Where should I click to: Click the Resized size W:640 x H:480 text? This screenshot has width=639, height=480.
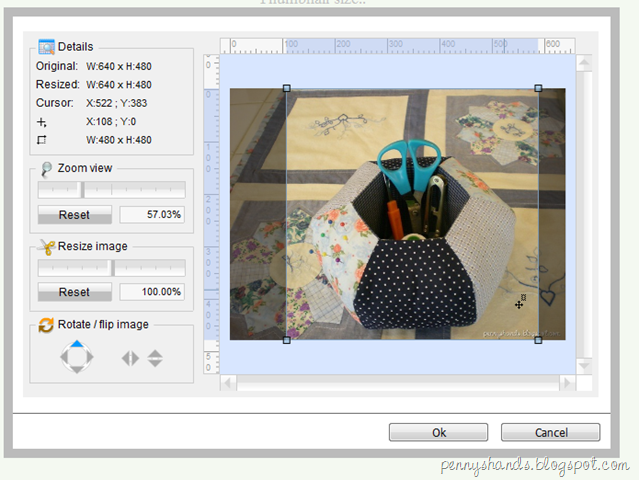click(119, 85)
